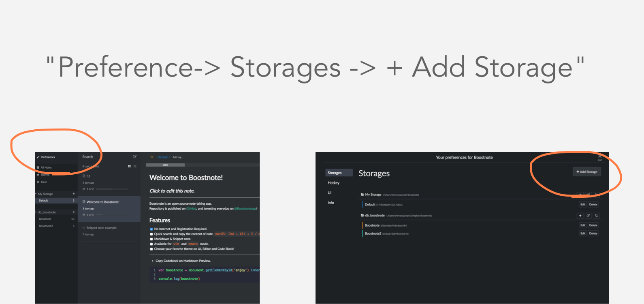The image size is (644, 304).
Task: Check 'Markdown & Snippet note' checkbox
Action: (x=151, y=239)
